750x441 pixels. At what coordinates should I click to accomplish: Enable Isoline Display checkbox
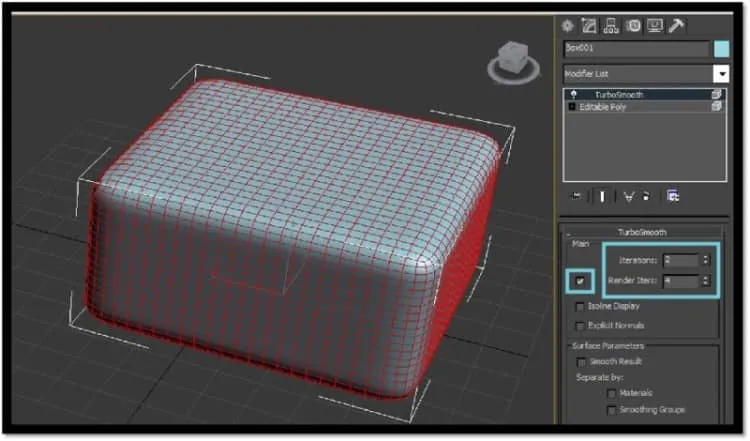580,307
